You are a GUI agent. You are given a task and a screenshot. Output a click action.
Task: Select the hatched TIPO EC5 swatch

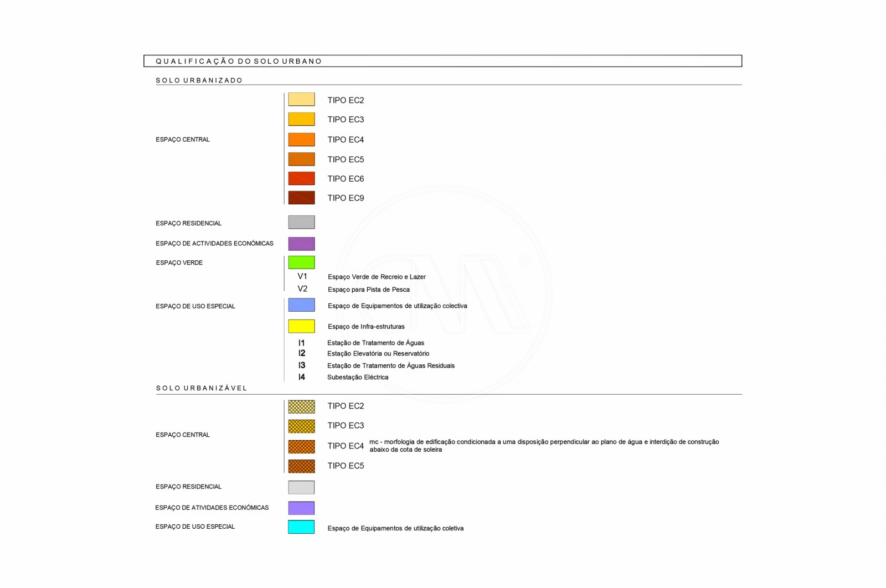pyautogui.click(x=301, y=466)
